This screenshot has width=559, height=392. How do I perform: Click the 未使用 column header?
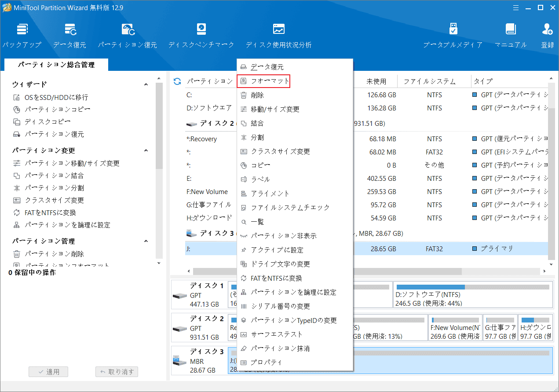(x=376, y=81)
